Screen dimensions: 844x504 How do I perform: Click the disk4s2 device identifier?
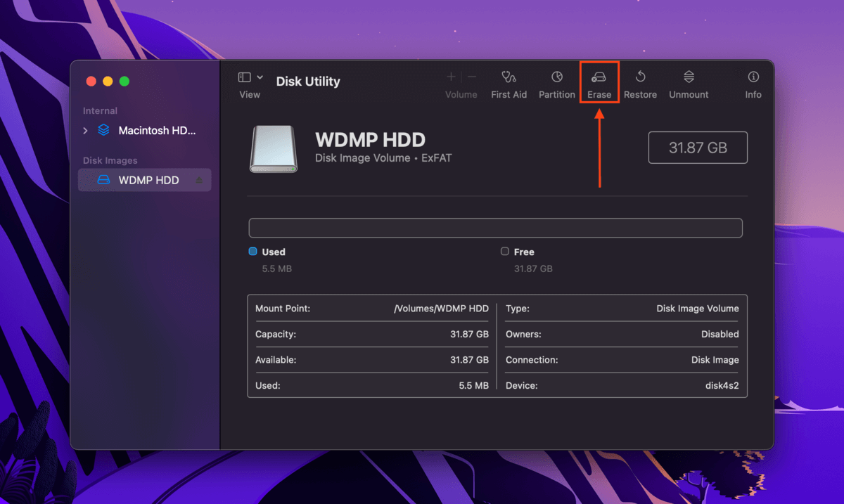[721, 385]
